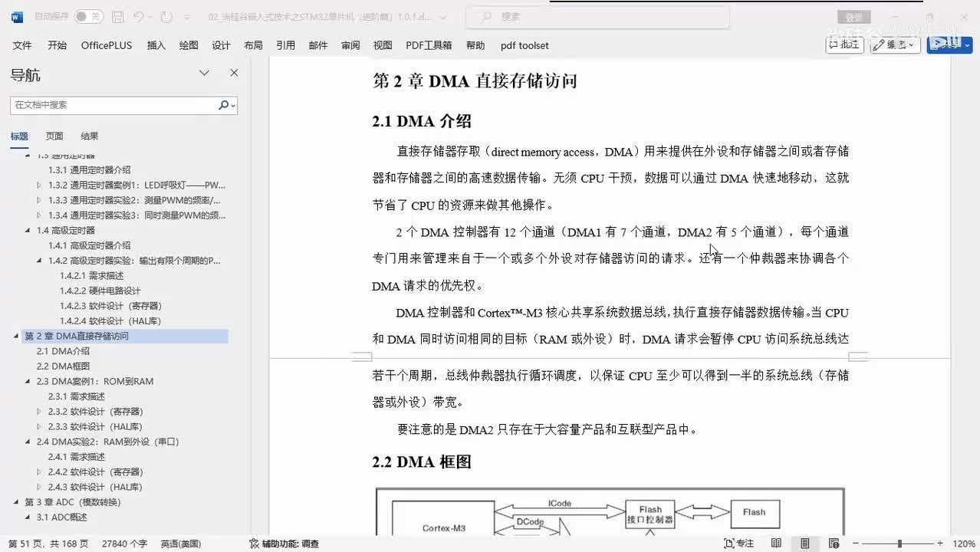Switch to Print Layout view icon
980x552 pixels.
(804, 544)
